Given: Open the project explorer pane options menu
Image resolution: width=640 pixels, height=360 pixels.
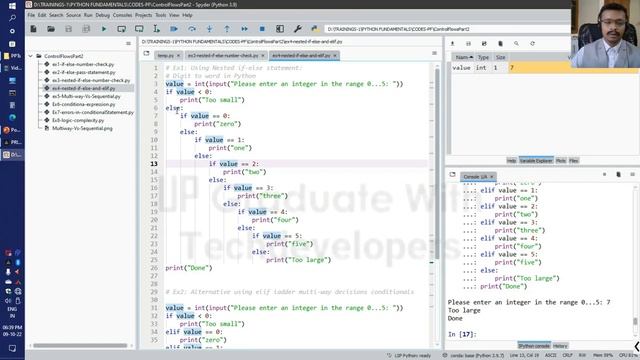Looking at the screenshot, I should tap(129, 43).
